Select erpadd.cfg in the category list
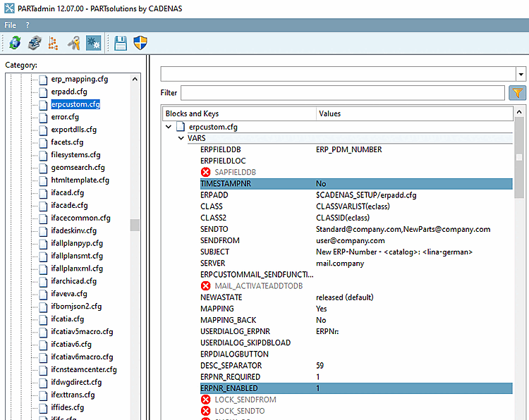This screenshot has height=420, width=529. 69,92
